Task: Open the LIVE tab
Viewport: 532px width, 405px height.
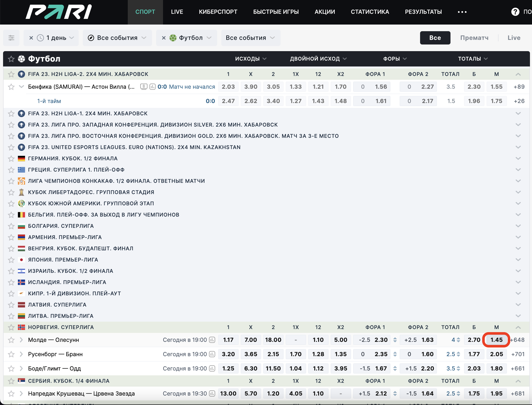Action: (x=177, y=12)
